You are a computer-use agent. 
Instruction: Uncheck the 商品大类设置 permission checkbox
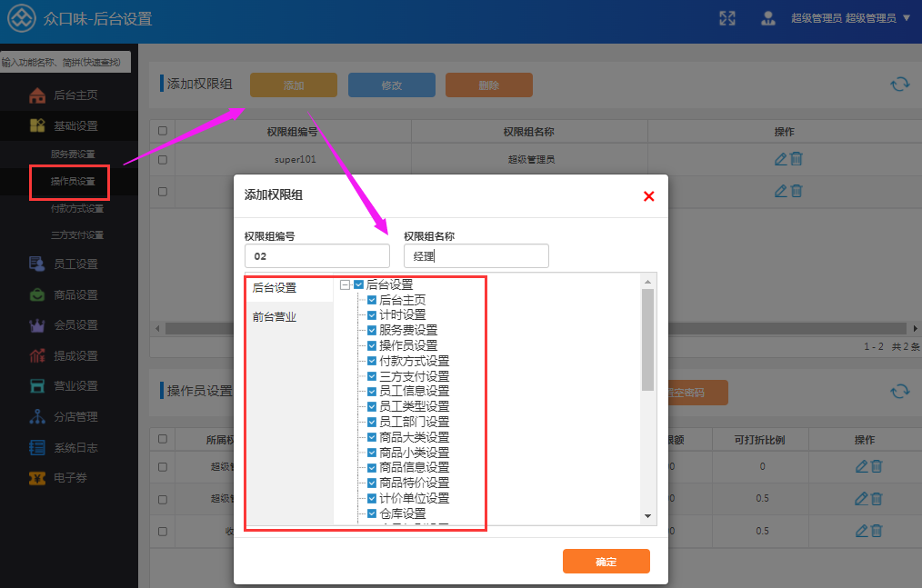click(372, 437)
